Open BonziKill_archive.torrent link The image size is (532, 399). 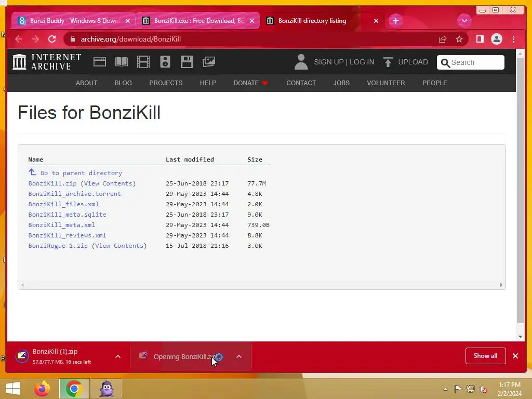click(74, 194)
